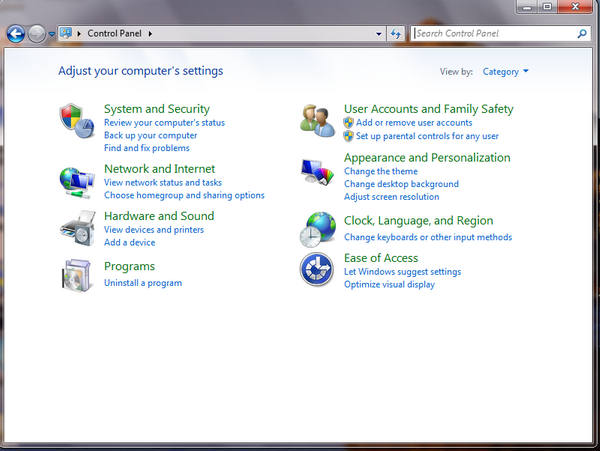
Task: Open Network and Internet category
Action: [x=160, y=169]
